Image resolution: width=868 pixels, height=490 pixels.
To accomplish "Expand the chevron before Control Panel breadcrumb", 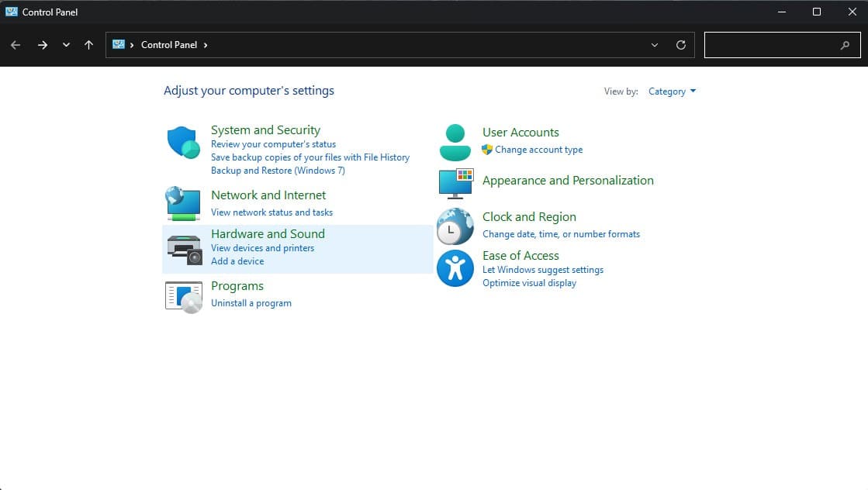I will coord(132,45).
